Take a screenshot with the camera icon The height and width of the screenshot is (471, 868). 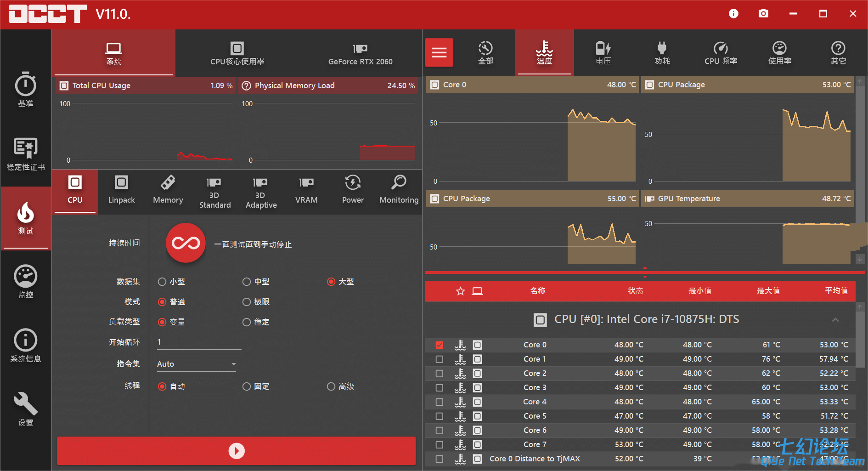(763, 14)
